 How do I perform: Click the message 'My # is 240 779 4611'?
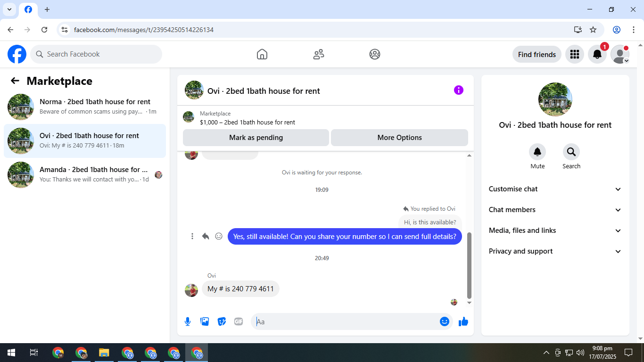pos(240,288)
